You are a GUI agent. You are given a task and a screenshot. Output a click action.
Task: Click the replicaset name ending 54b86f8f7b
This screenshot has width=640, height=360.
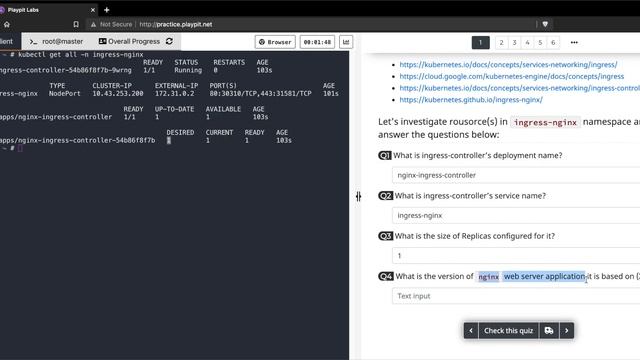tap(78, 140)
